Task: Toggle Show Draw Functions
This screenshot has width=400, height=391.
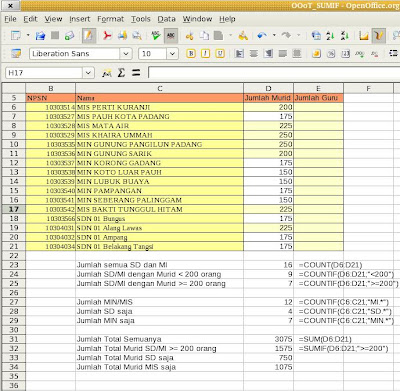Action: [379, 35]
